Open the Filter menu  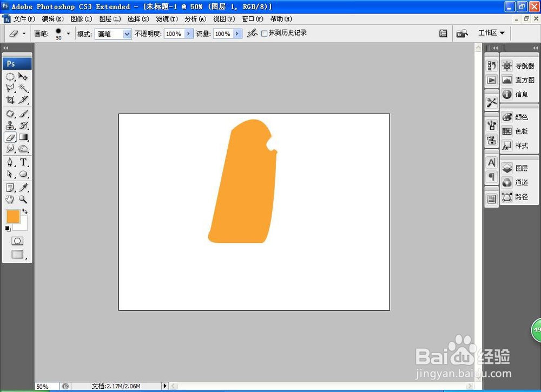(167, 19)
